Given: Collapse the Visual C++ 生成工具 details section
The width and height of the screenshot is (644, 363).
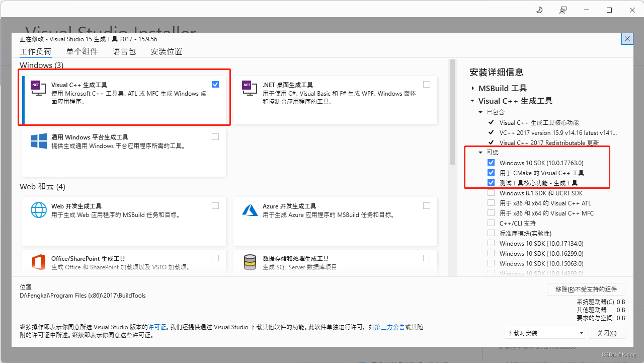Looking at the screenshot, I should coord(472,101).
